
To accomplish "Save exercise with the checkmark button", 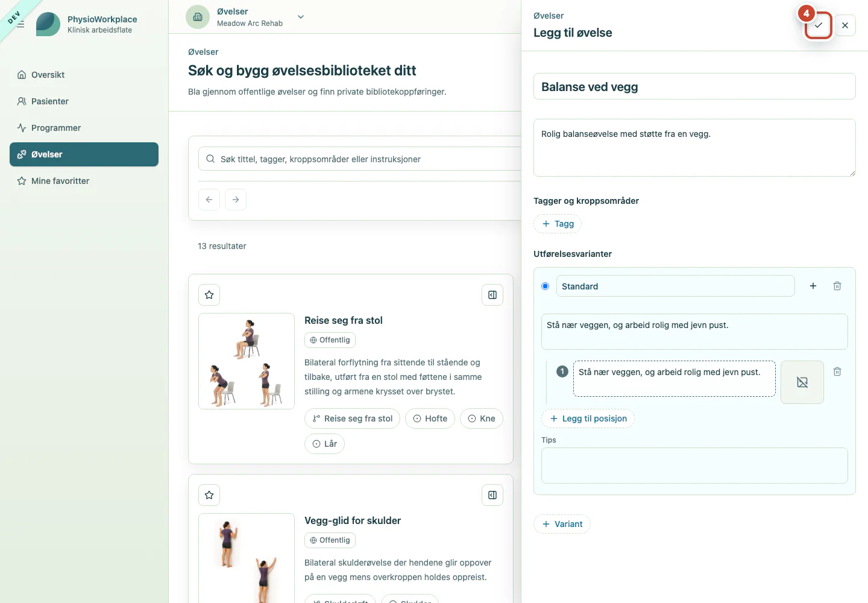I will pos(818,25).
